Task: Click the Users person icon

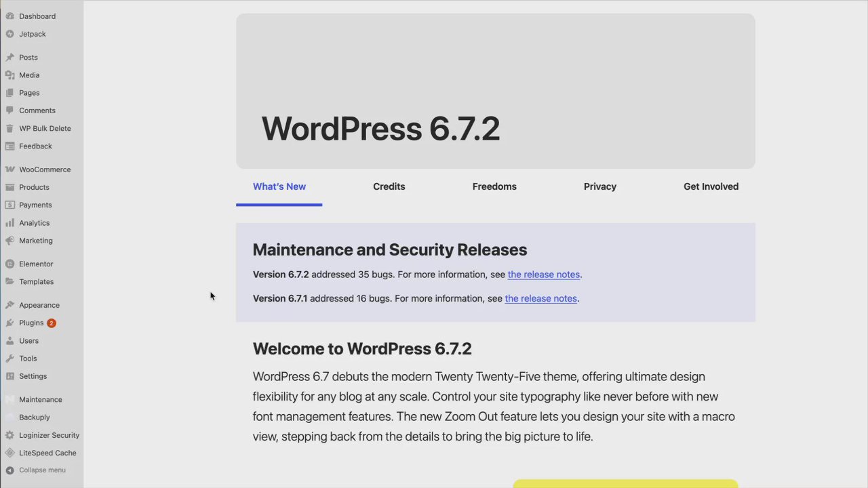Action: (x=9, y=341)
